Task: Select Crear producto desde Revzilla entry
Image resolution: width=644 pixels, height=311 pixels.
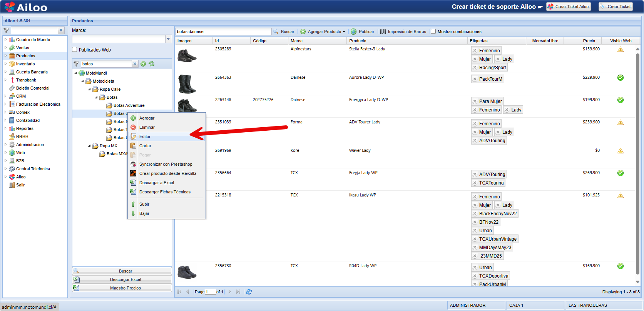Action: coord(167,173)
